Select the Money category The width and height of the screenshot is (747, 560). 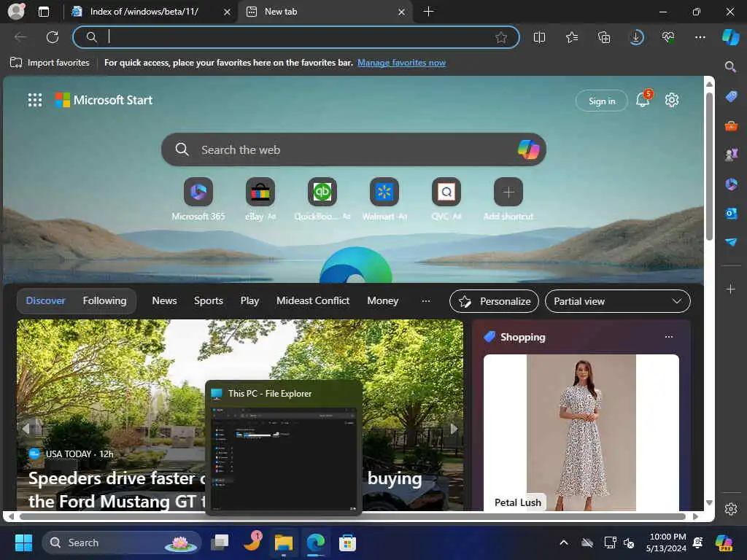382,301
